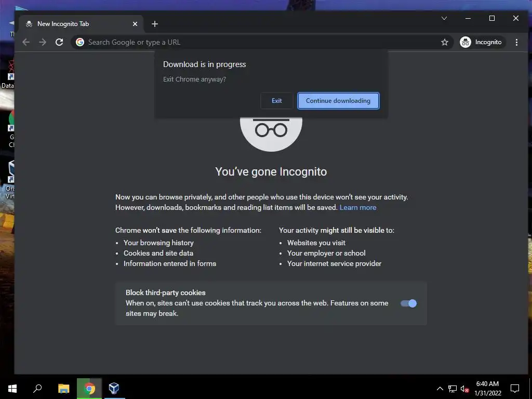Click the 'Download is in progress' heading

(x=204, y=64)
